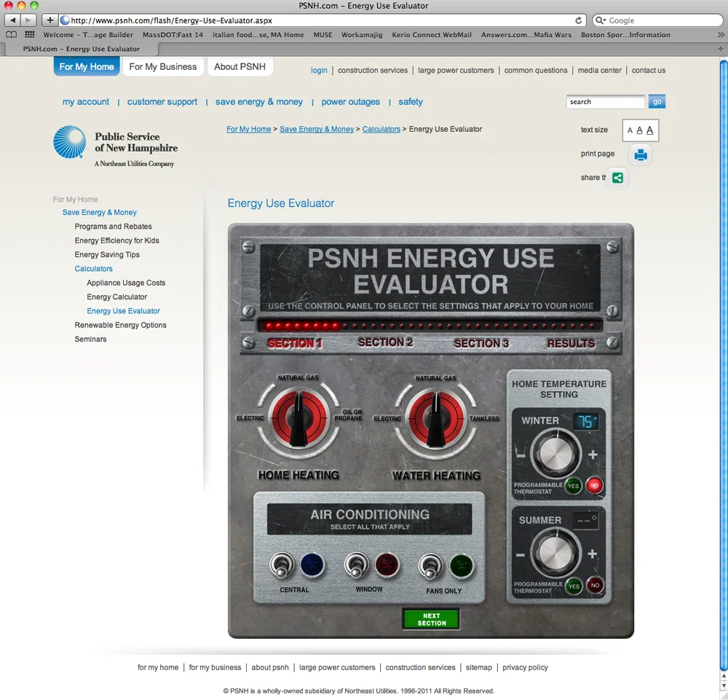Click the PSNH sunburst logo
The width and height of the screenshot is (728, 700).
tap(70, 141)
